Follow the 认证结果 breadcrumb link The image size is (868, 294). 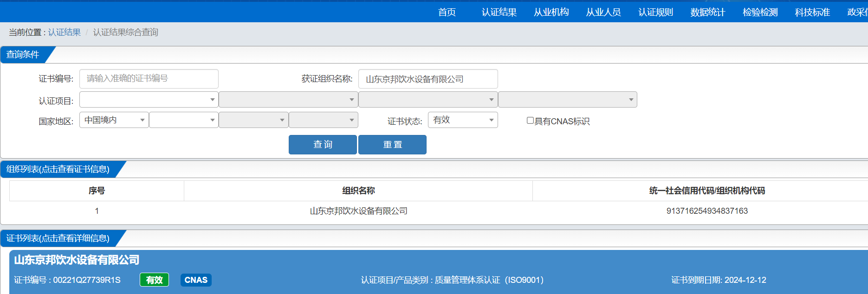click(x=65, y=32)
